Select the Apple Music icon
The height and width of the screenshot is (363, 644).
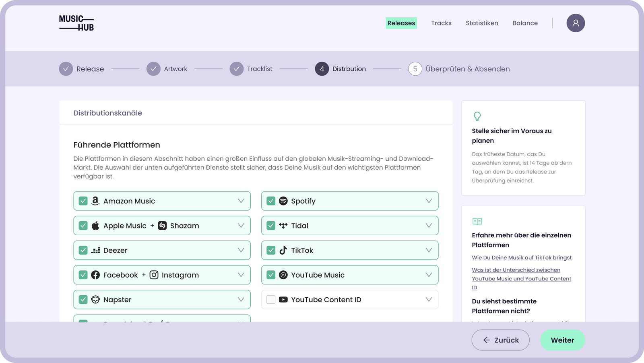(95, 226)
